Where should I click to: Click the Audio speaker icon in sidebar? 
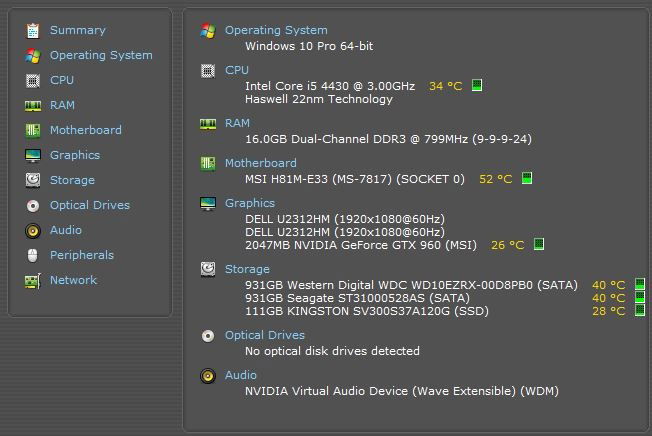tap(33, 231)
